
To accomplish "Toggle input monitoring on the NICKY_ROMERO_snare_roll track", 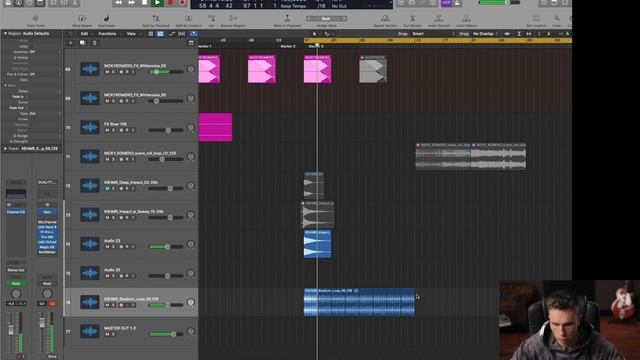I will (133, 159).
